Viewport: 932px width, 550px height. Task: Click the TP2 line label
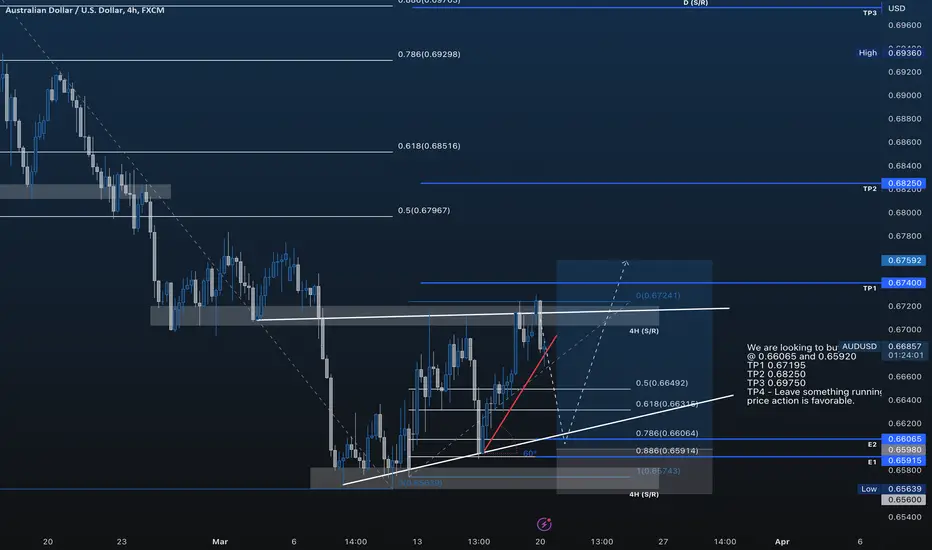click(870, 188)
